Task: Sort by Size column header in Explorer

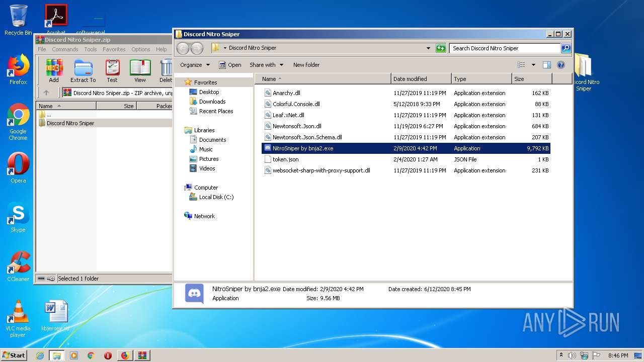Action: click(532, 79)
